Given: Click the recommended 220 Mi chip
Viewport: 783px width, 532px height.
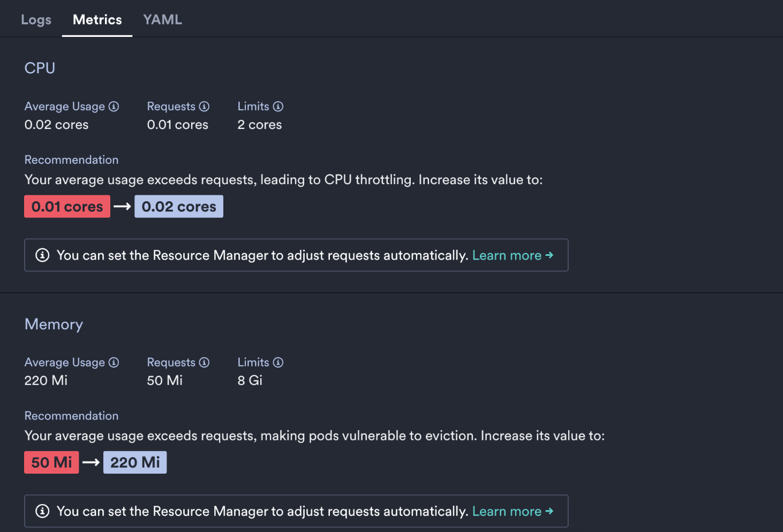Looking at the screenshot, I should pyautogui.click(x=134, y=462).
